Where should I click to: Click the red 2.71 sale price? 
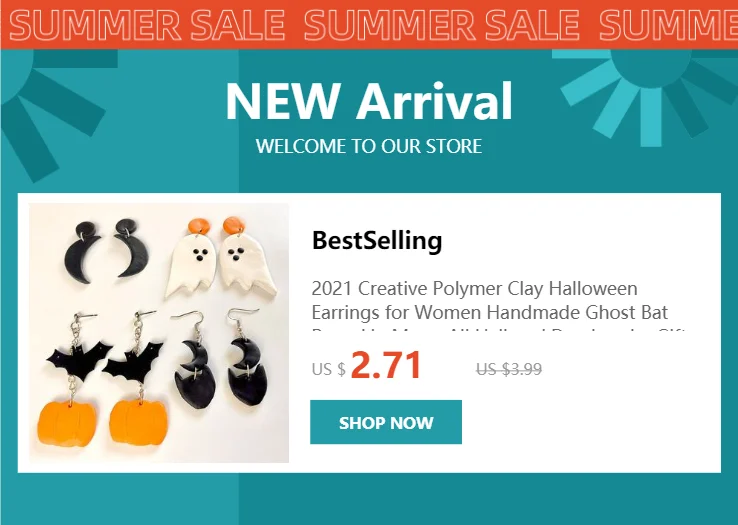[385, 365]
